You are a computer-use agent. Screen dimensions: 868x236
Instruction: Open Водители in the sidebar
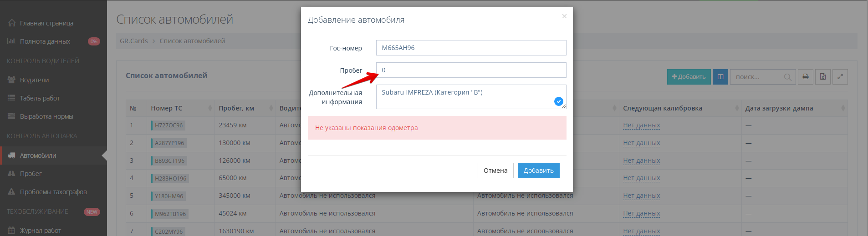34,80
